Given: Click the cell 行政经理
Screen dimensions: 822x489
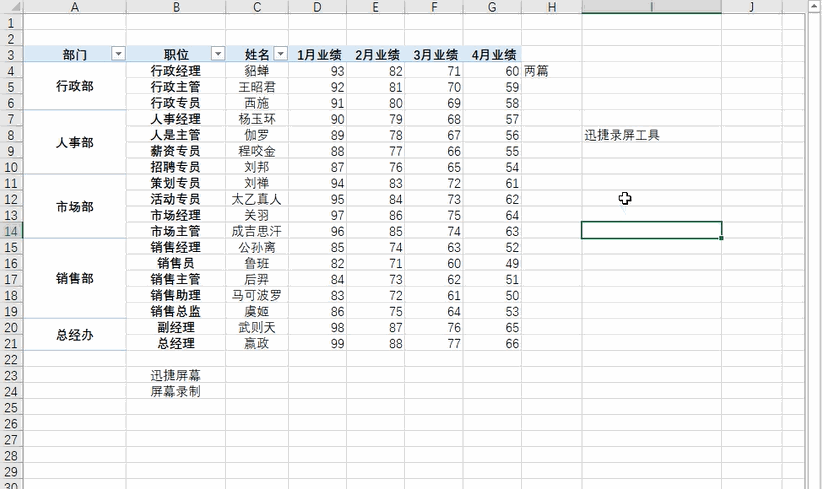Looking at the screenshot, I should [x=176, y=71].
